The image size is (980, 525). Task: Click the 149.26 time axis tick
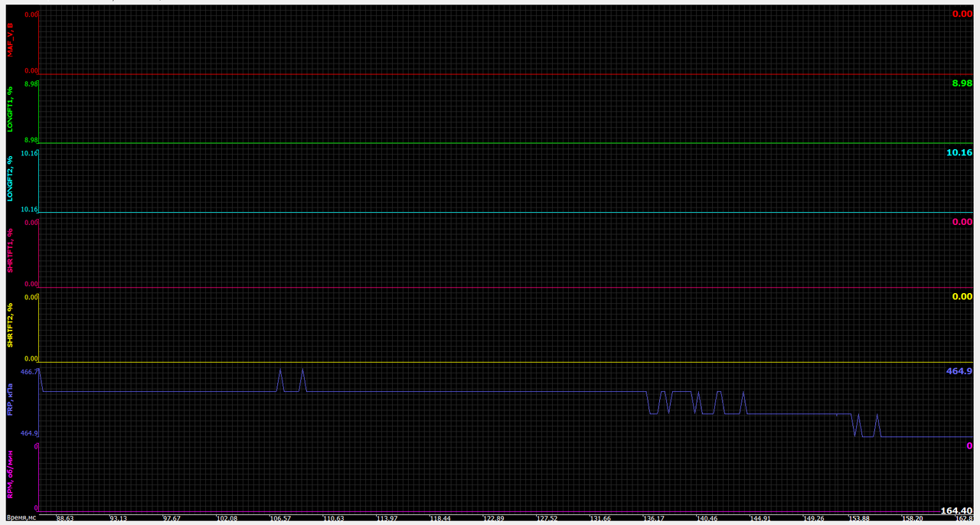click(x=814, y=518)
